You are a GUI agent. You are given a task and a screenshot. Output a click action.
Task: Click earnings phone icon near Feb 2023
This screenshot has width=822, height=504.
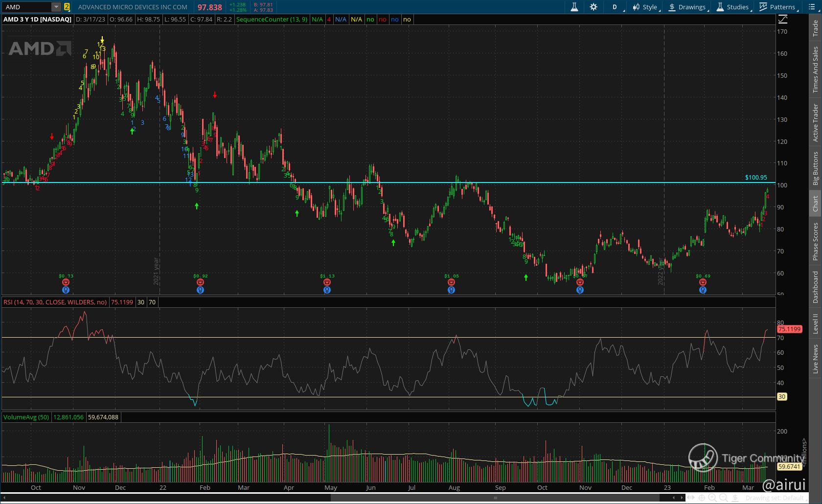703,282
